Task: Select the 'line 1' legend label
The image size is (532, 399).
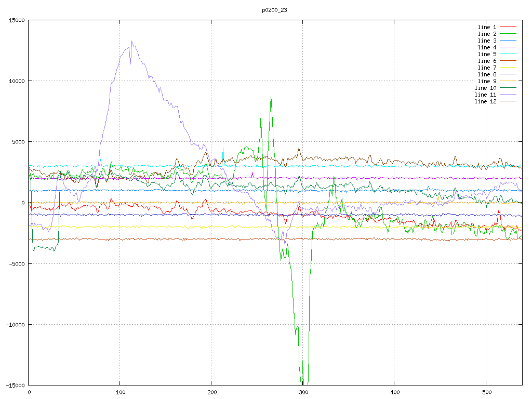Action: click(487, 27)
